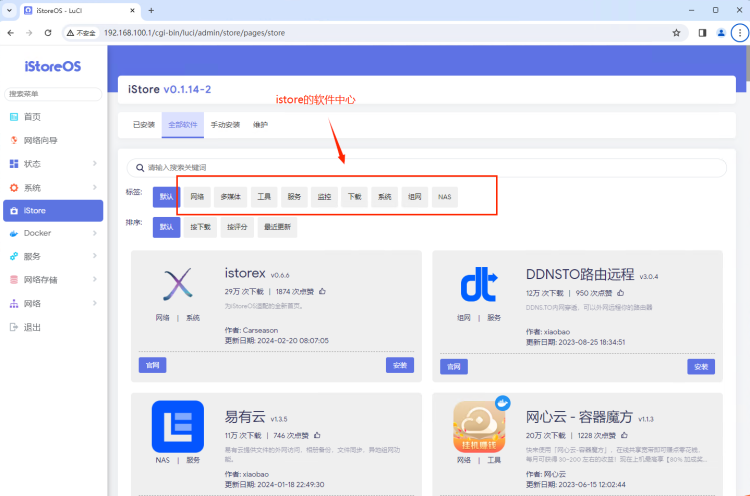This screenshot has width=750, height=496.
Task: Click the 网心云 容器魔方 app icon
Action: (479, 427)
